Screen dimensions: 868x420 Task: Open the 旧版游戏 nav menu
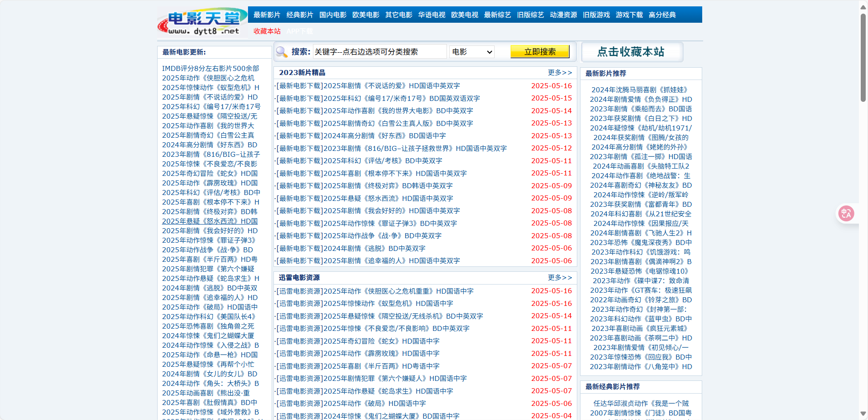(596, 15)
